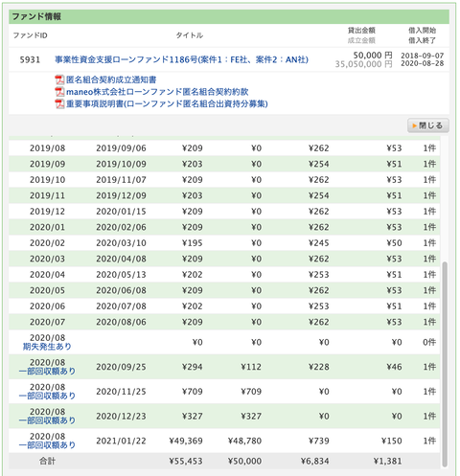Click 期失発生あり link under 2020/08

click(47, 347)
